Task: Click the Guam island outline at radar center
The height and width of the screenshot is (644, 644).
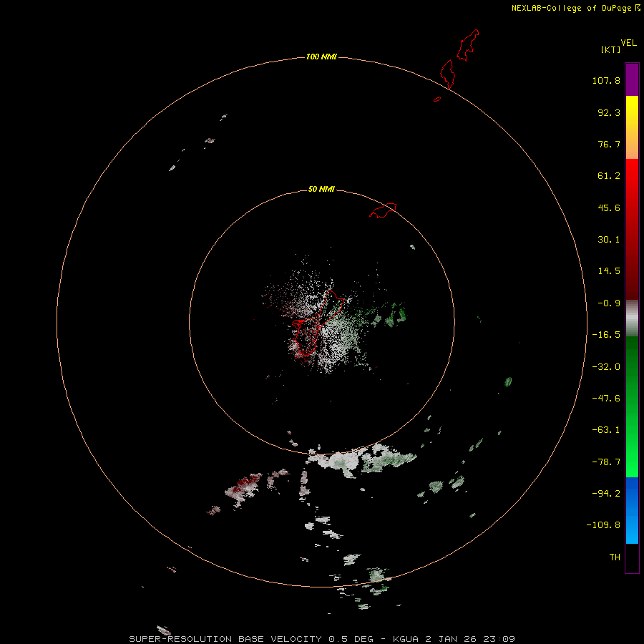Action: click(x=317, y=323)
